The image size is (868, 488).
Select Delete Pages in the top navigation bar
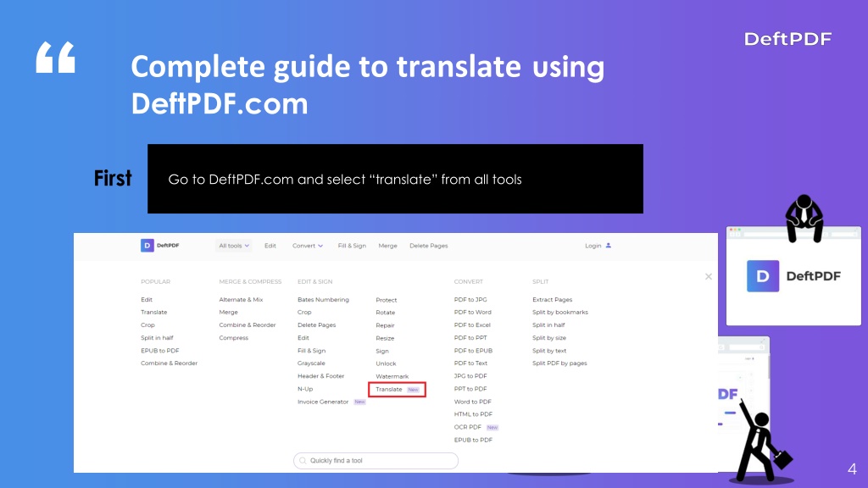[428, 246]
